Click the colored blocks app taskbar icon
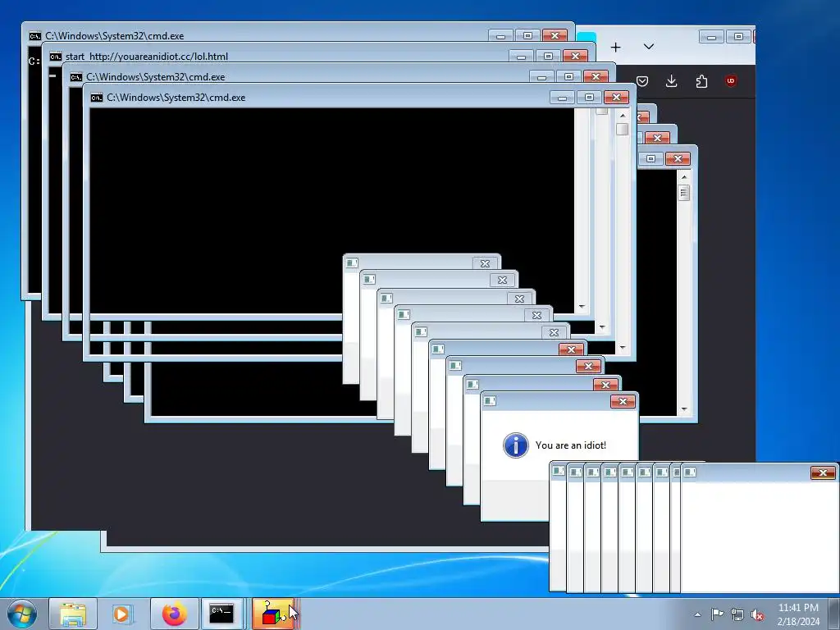The height and width of the screenshot is (630, 840). click(272, 614)
